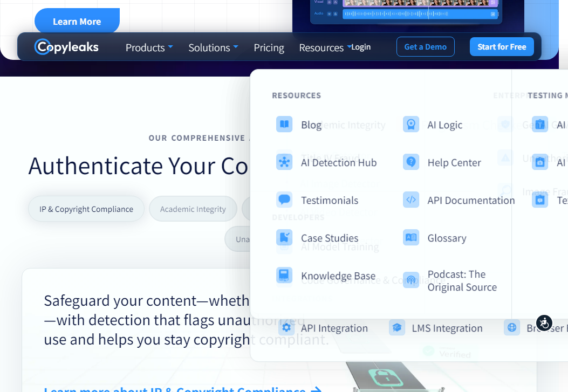Expand the Products dropdown menu
Image resolution: width=568 pixels, height=392 pixels.
coord(149,47)
